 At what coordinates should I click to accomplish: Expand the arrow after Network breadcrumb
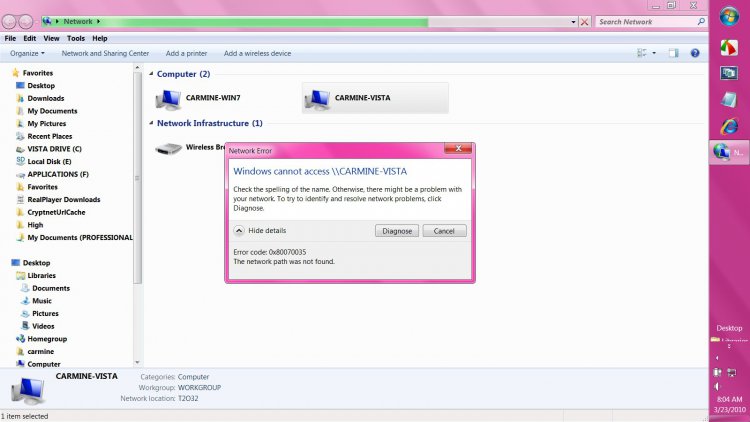click(x=98, y=22)
